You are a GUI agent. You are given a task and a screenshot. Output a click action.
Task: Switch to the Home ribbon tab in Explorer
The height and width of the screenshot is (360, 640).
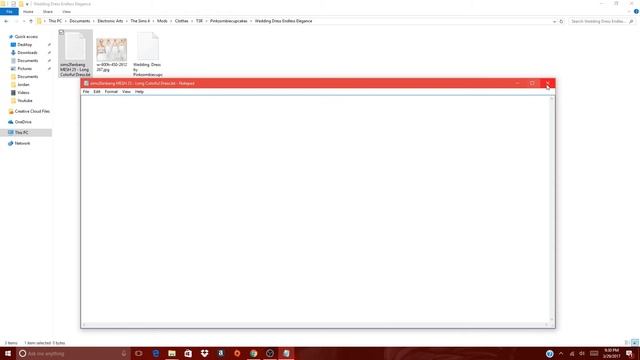point(28,12)
